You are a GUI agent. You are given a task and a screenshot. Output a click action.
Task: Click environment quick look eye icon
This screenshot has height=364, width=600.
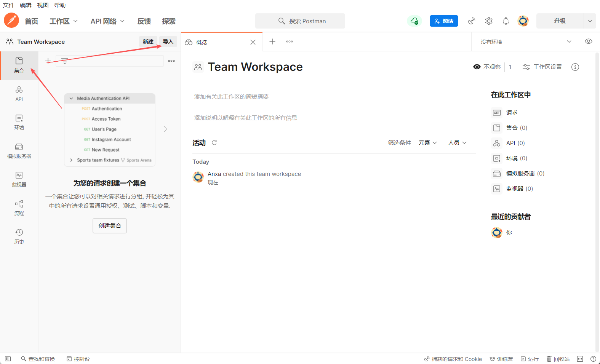pos(589,42)
